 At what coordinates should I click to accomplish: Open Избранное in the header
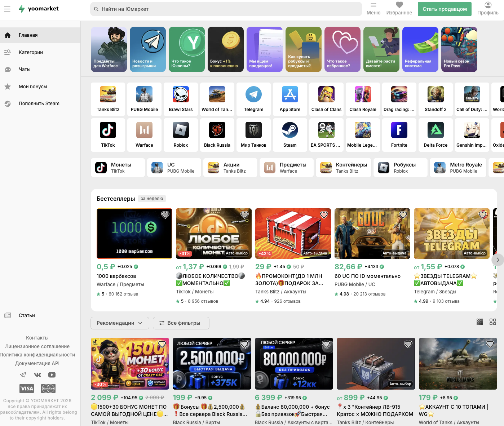click(x=399, y=9)
